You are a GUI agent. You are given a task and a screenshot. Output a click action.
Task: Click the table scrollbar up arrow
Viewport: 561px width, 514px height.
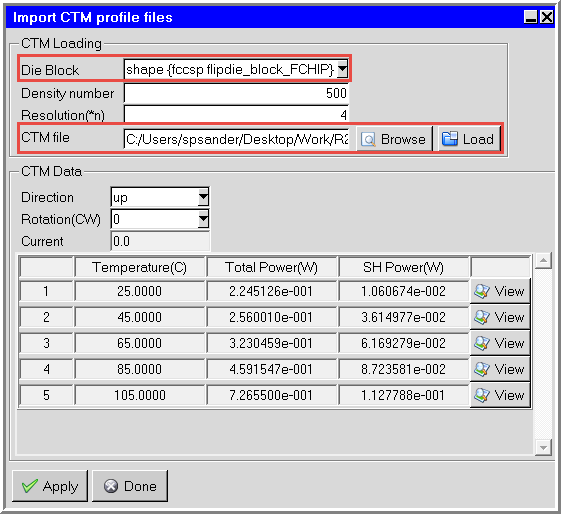point(543,260)
